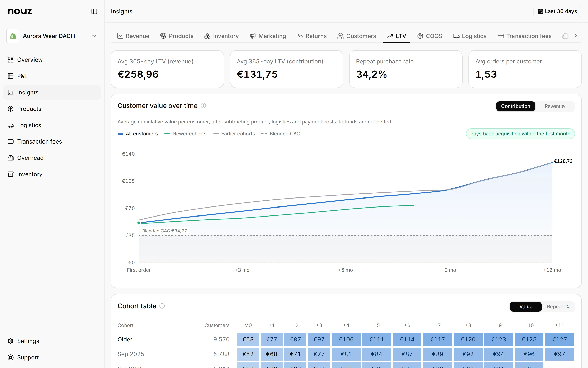Click the sidebar Inventory archive icon
The height and width of the screenshot is (368, 588).
(10, 174)
